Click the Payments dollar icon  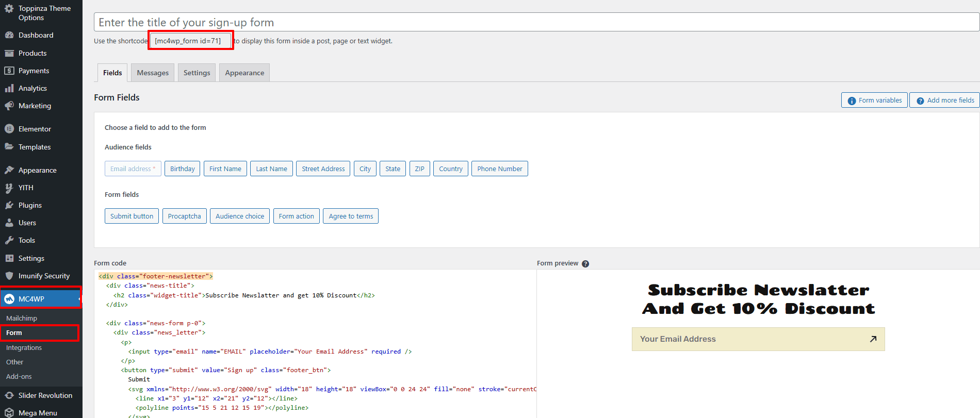coord(9,71)
